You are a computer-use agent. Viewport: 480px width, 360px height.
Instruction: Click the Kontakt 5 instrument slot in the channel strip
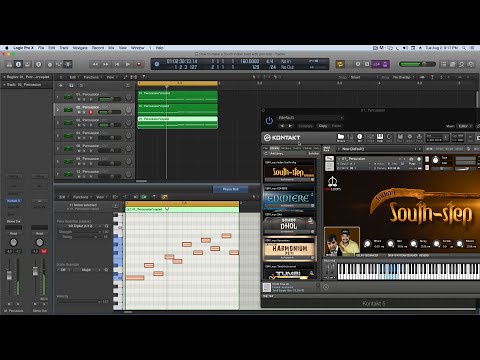pos(13,201)
